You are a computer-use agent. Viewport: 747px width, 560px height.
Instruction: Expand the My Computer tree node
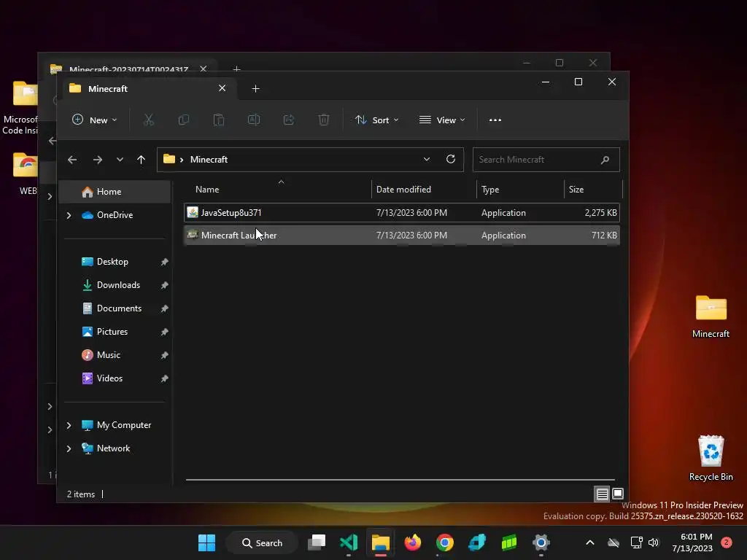[x=69, y=425]
